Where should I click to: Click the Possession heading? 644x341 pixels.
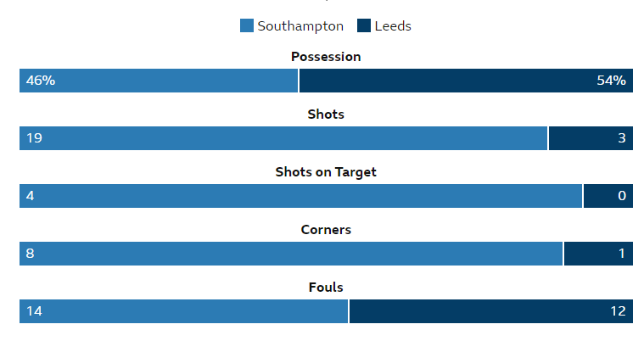[326, 57]
